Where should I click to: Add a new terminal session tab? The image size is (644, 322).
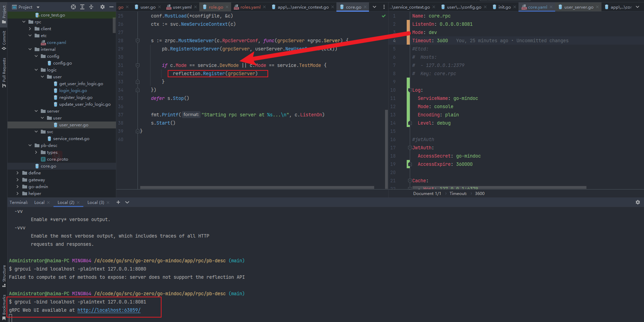[118, 202]
